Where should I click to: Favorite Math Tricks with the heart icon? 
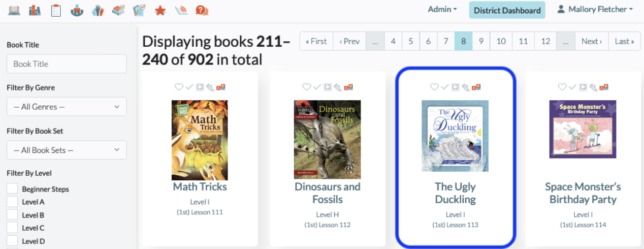(x=179, y=87)
